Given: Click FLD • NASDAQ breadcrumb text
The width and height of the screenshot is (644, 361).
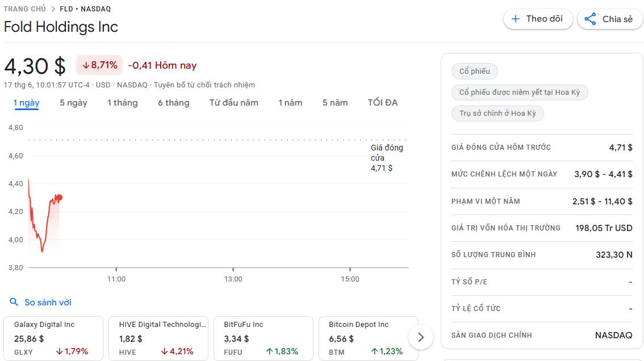Looking at the screenshot, I should 85,9.
